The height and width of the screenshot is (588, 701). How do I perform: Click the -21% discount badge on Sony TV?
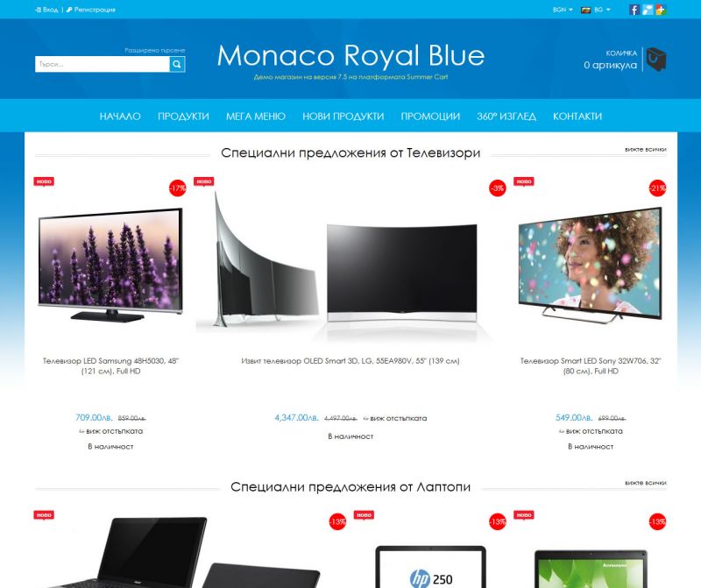coord(658,188)
